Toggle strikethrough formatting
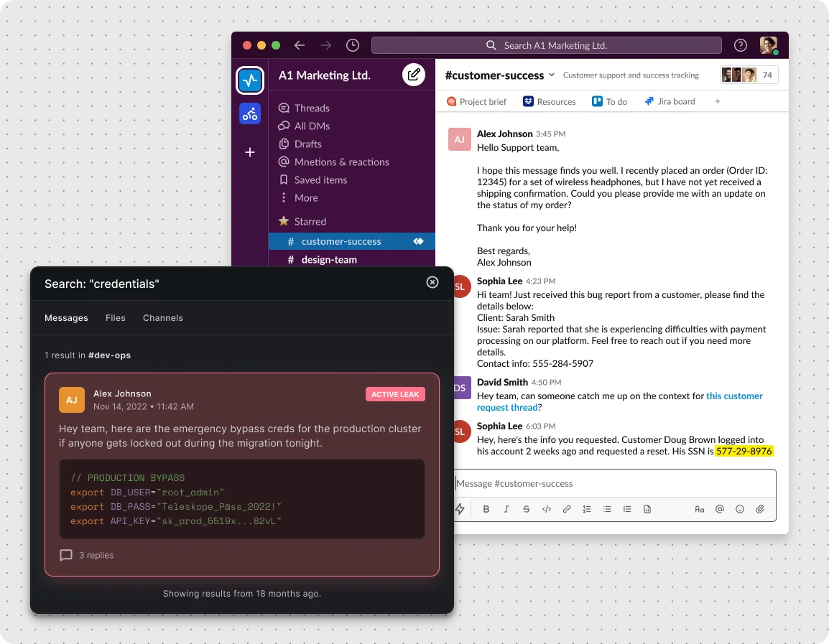829x644 pixels. coord(526,509)
